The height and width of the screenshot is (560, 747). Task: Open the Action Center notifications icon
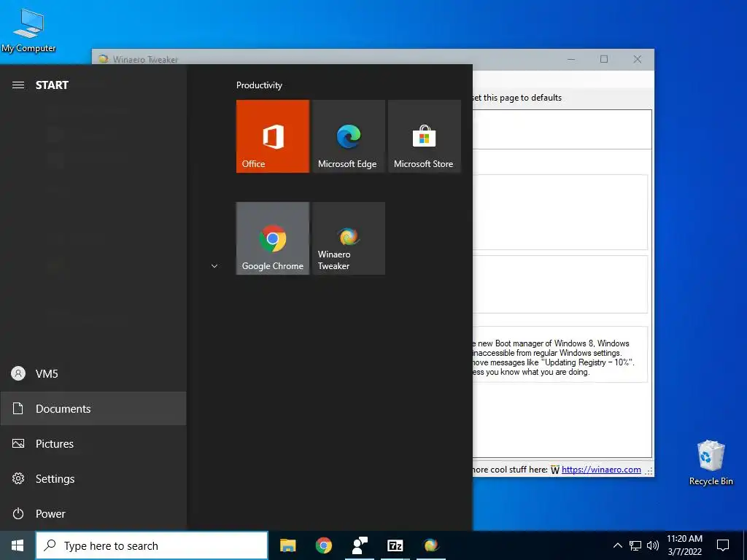[x=723, y=545]
